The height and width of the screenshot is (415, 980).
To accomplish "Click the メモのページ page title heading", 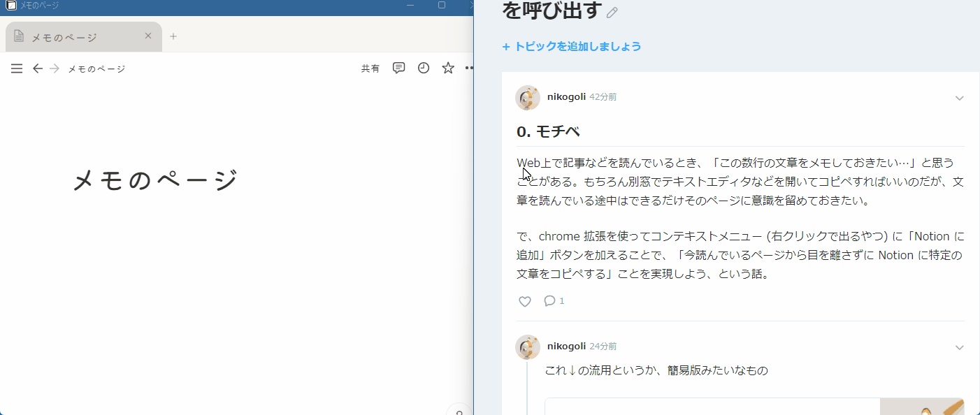I will (155, 181).
